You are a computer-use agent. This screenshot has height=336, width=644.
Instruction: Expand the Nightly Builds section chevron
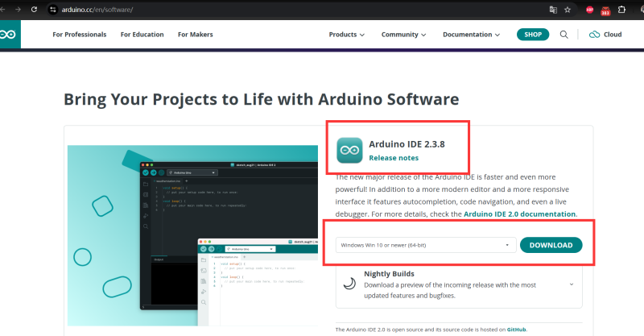572,284
